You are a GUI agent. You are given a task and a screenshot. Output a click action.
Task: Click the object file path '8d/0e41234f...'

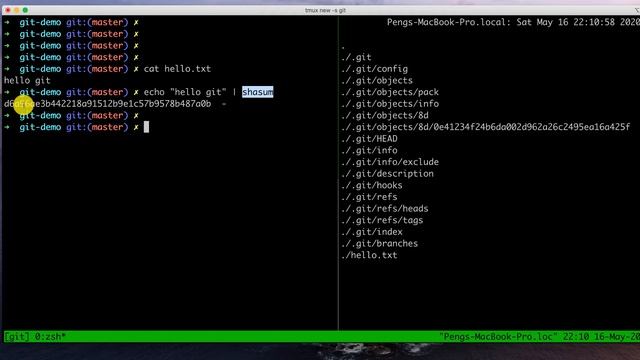485,127
